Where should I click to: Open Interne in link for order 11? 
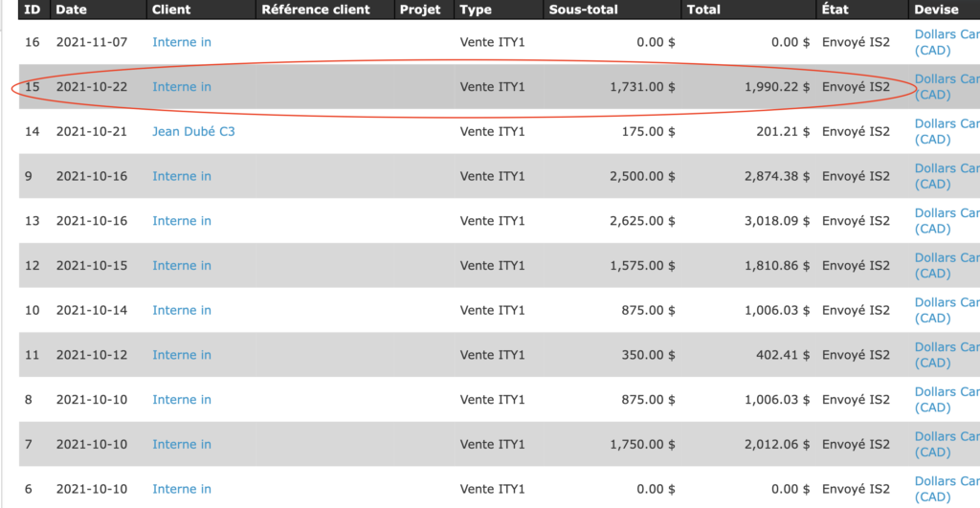pyautogui.click(x=182, y=355)
